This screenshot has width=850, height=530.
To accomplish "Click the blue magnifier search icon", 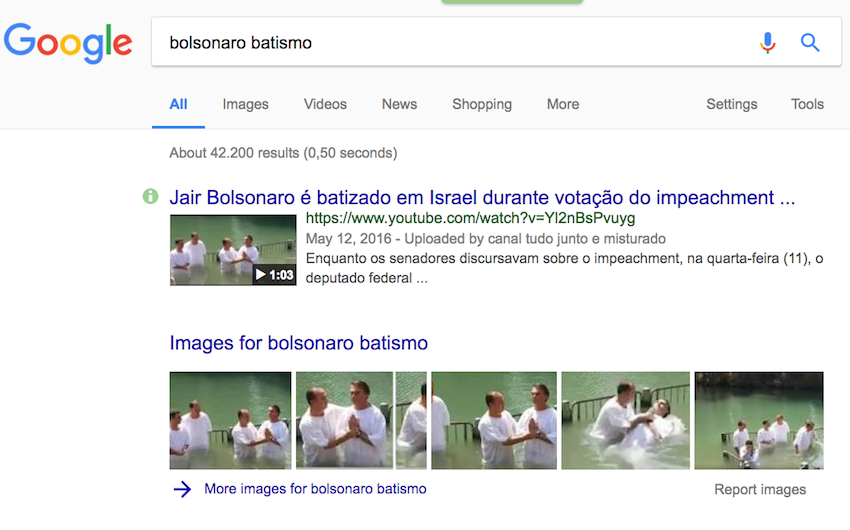I will pos(810,43).
